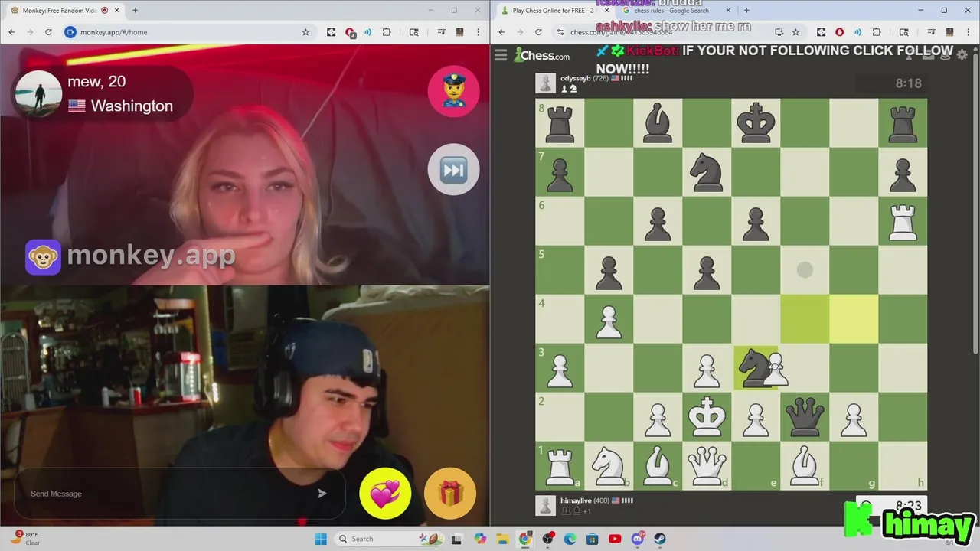Open media control icon in Monkey window

[x=442, y=32]
